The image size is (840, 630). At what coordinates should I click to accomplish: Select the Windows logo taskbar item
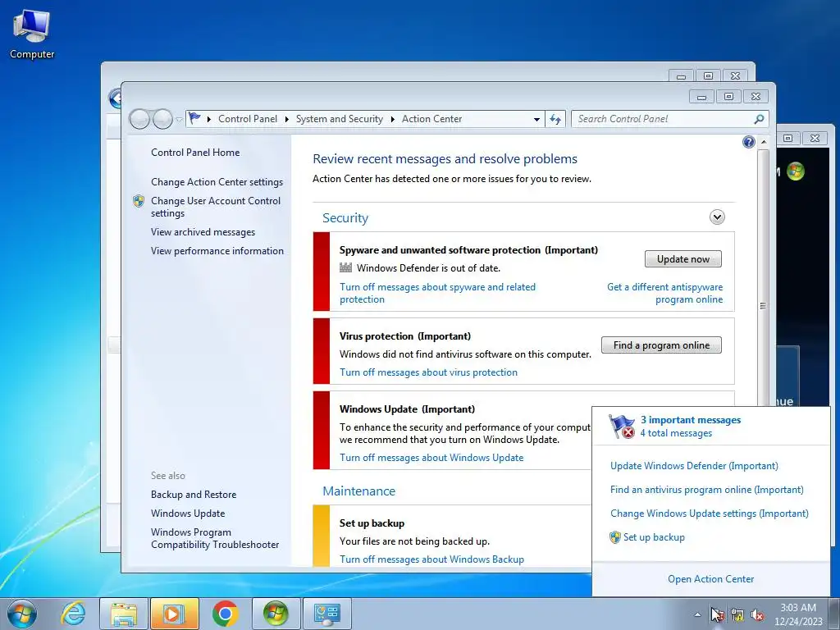276,614
